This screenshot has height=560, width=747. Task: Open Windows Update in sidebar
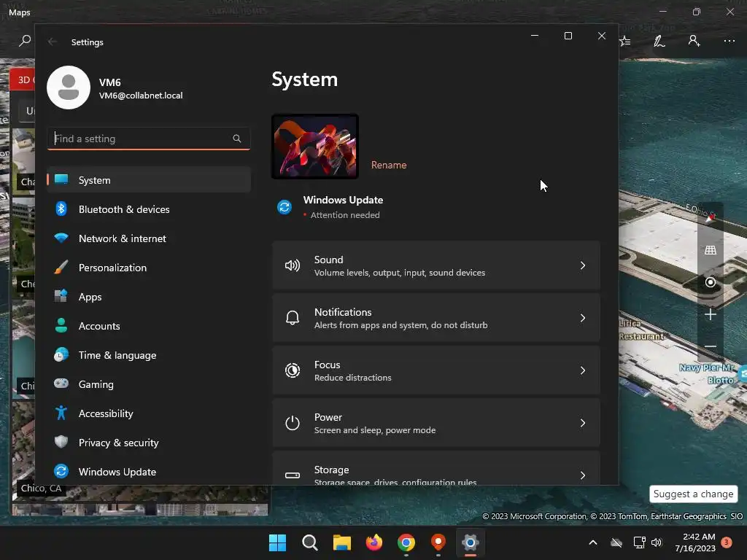tap(149, 472)
